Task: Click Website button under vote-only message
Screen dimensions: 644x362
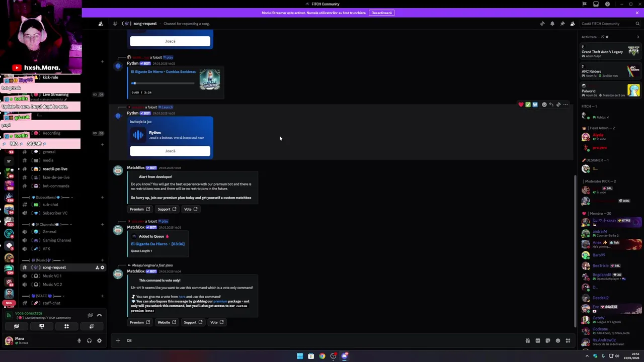Action: 167,322
